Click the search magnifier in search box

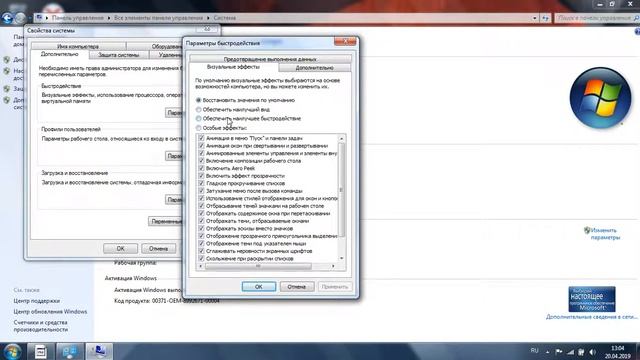(636, 18)
